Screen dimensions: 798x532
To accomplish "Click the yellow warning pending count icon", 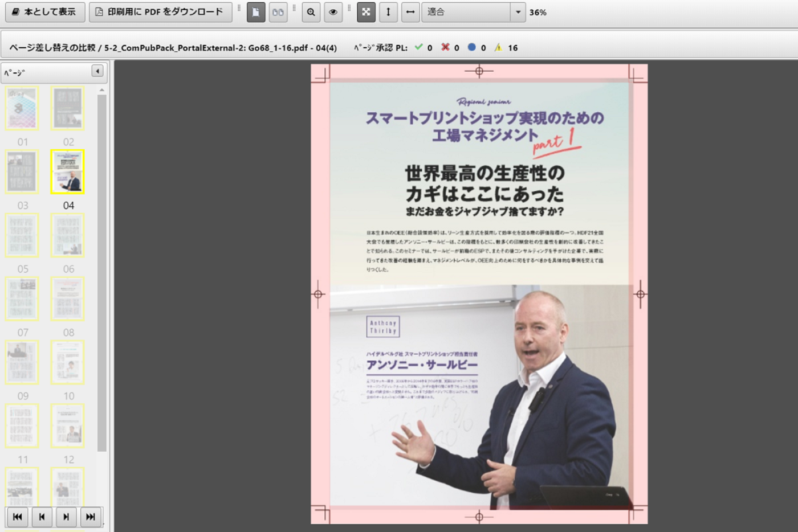I will [498, 47].
